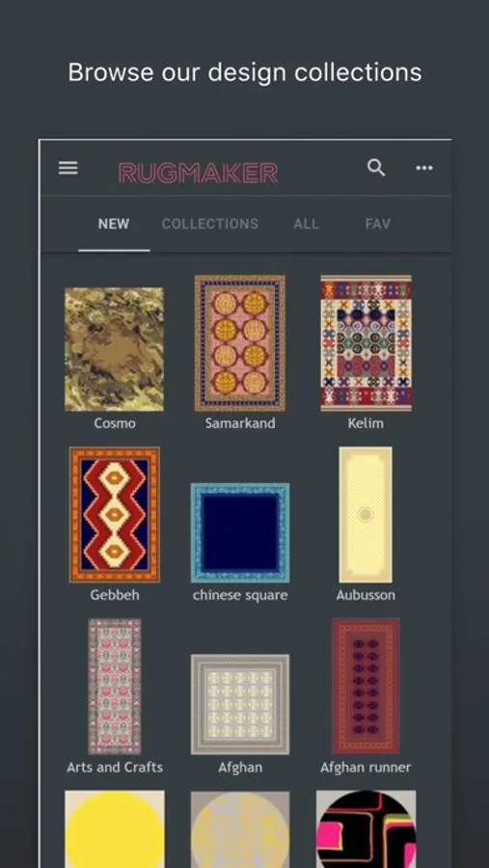Screen dimensions: 489x868
Task: Go to the FAV tab
Action: pos(378,224)
